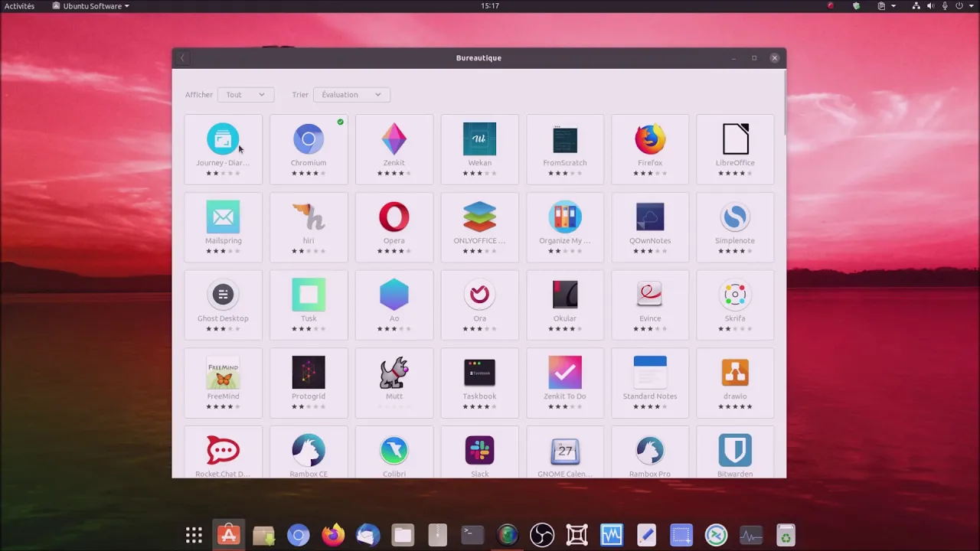980x551 pixels.
Task: Open the Chromium app tile
Action: point(309,149)
